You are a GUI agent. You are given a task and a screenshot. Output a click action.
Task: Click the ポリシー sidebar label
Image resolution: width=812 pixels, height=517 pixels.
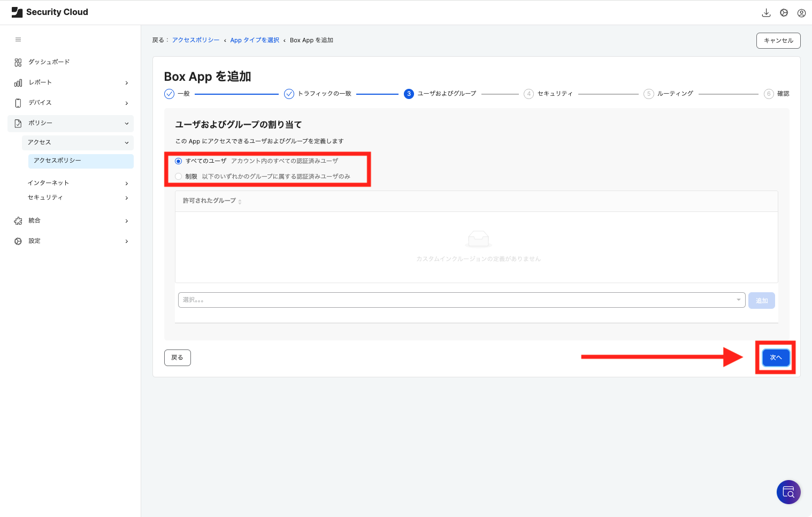tap(40, 123)
